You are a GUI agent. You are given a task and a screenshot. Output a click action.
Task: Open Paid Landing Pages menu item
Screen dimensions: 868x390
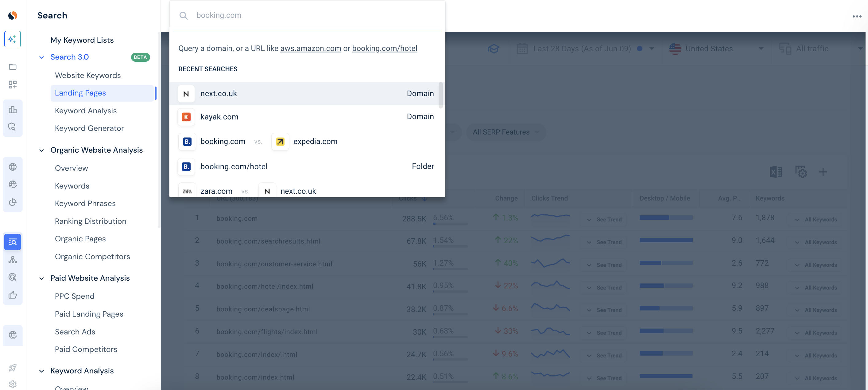coord(89,314)
